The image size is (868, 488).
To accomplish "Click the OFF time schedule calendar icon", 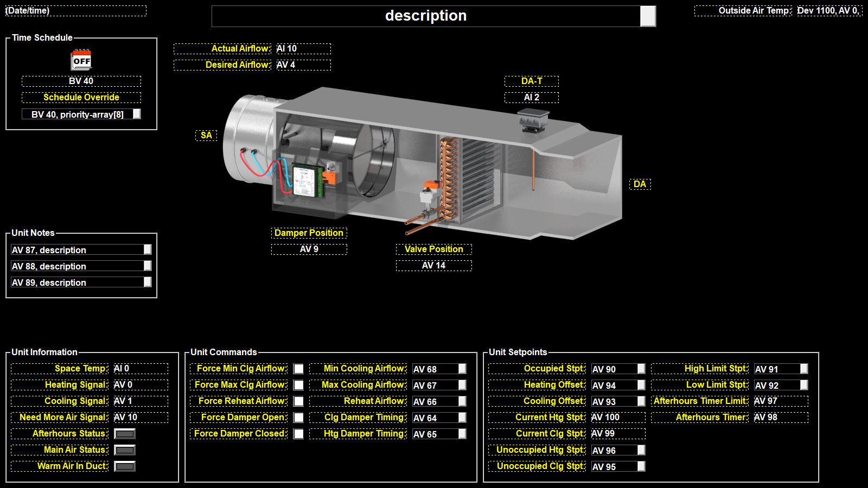I will coord(81,60).
